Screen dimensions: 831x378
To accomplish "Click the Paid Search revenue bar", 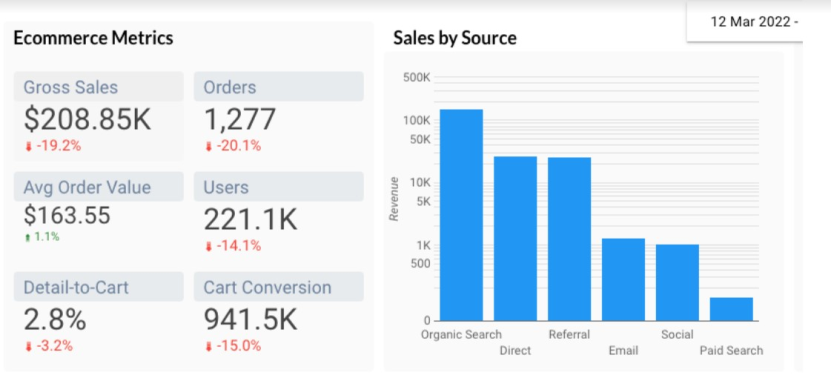I will click(x=731, y=309).
